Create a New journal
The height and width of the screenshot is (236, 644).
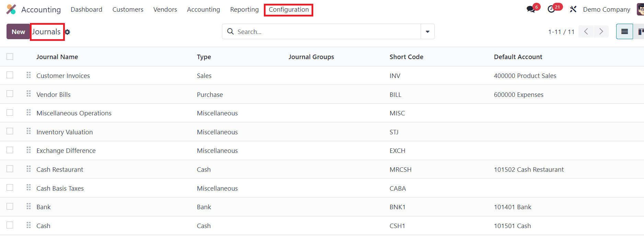[x=19, y=32]
